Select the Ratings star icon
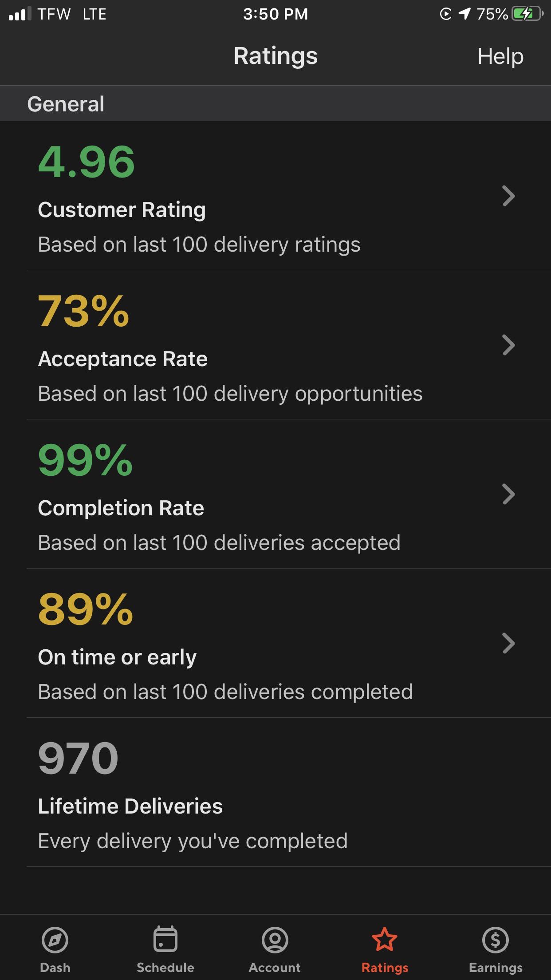 point(385,939)
